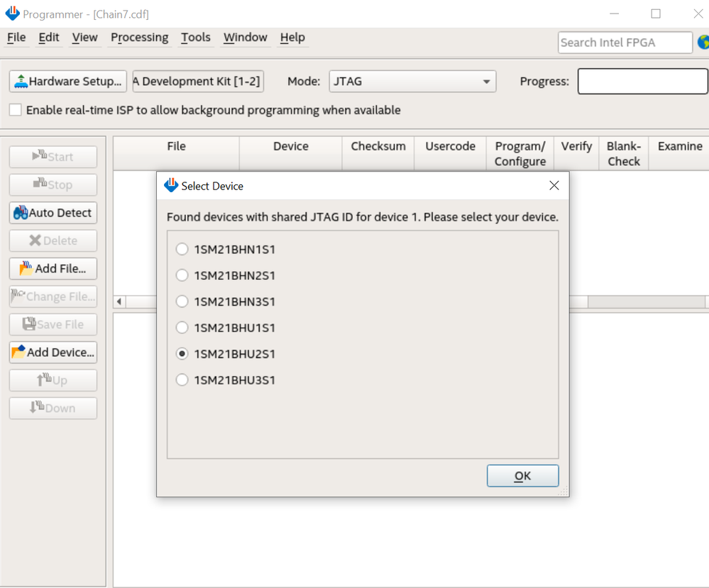
Task: Click the Device column header
Action: click(x=291, y=154)
